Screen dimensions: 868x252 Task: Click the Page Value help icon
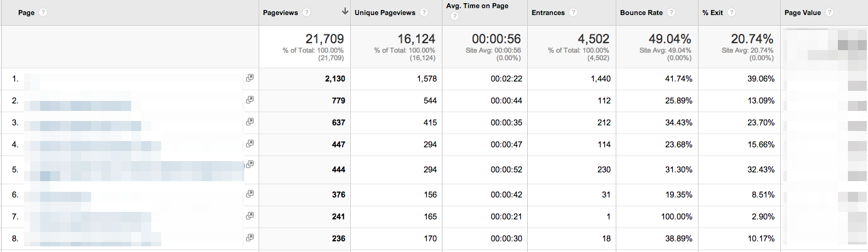pos(831,13)
